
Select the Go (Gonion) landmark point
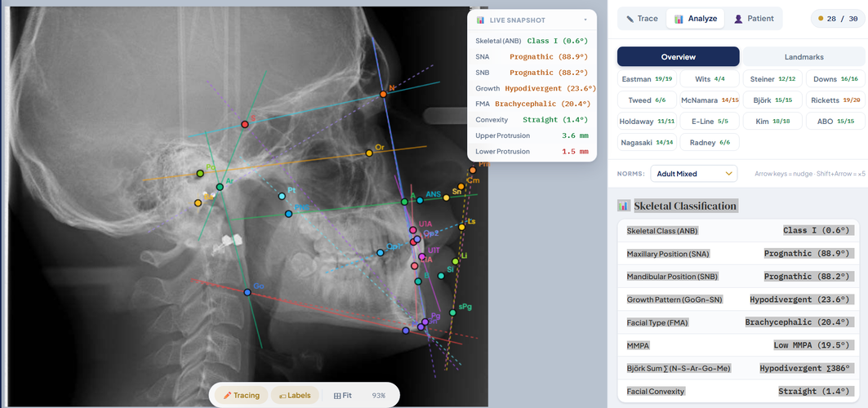pyautogui.click(x=247, y=292)
